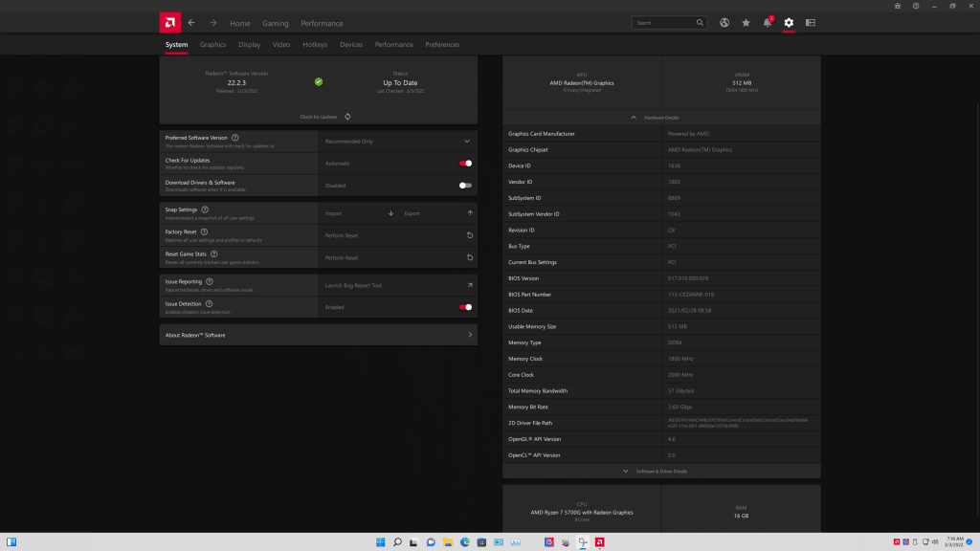Open the web browser globe icon

click(x=724, y=23)
